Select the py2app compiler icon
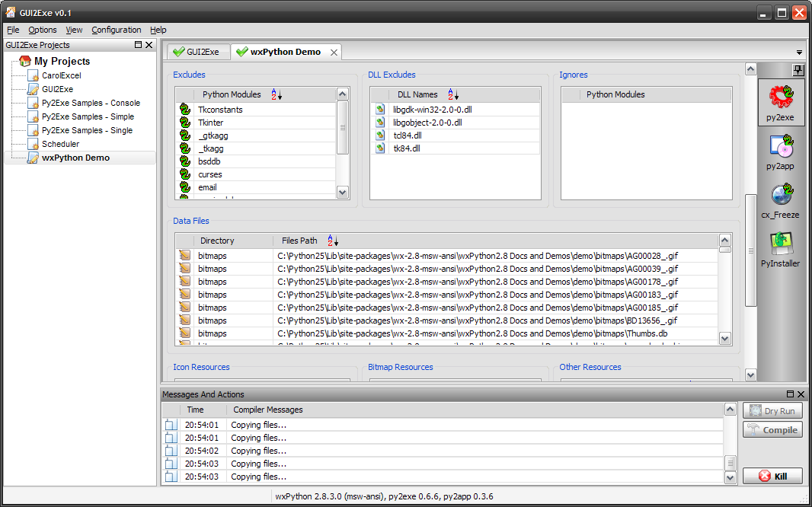Image resolution: width=812 pixels, height=507 pixels. pyautogui.click(x=781, y=146)
